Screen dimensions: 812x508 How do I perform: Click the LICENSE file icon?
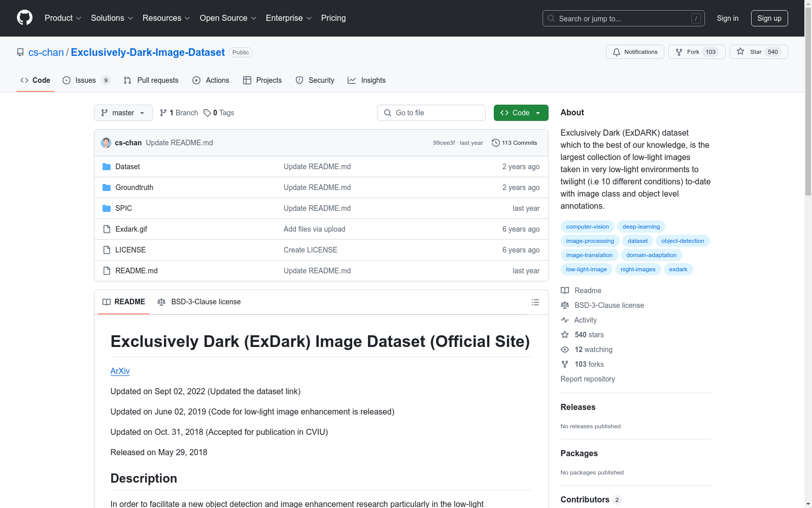click(107, 250)
